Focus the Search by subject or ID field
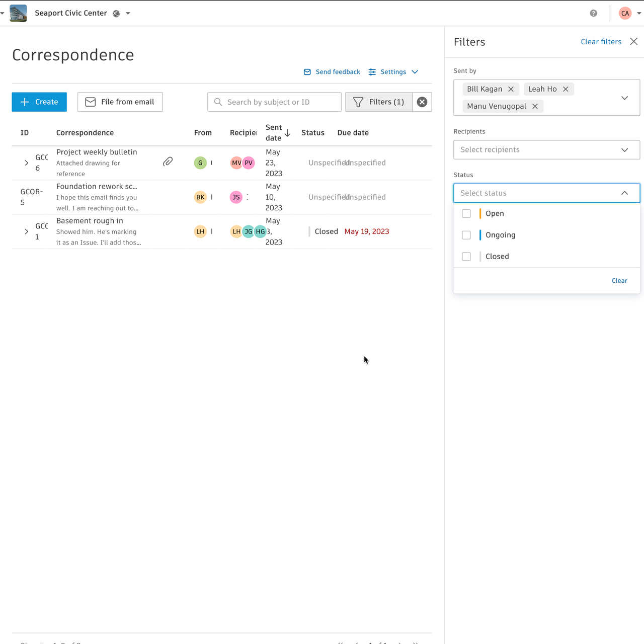 pyautogui.click(x=274, y=102)
